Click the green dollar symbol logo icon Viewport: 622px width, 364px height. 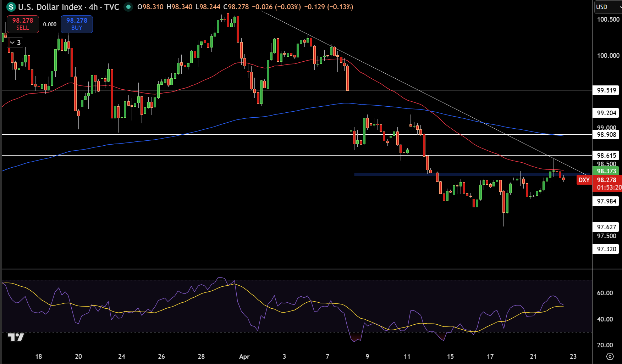click(11, 7)
